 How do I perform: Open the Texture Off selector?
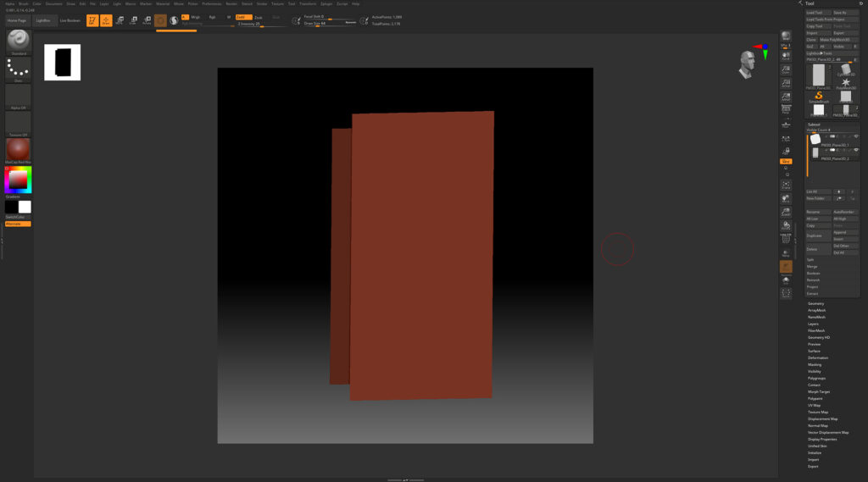click(19, 124)
